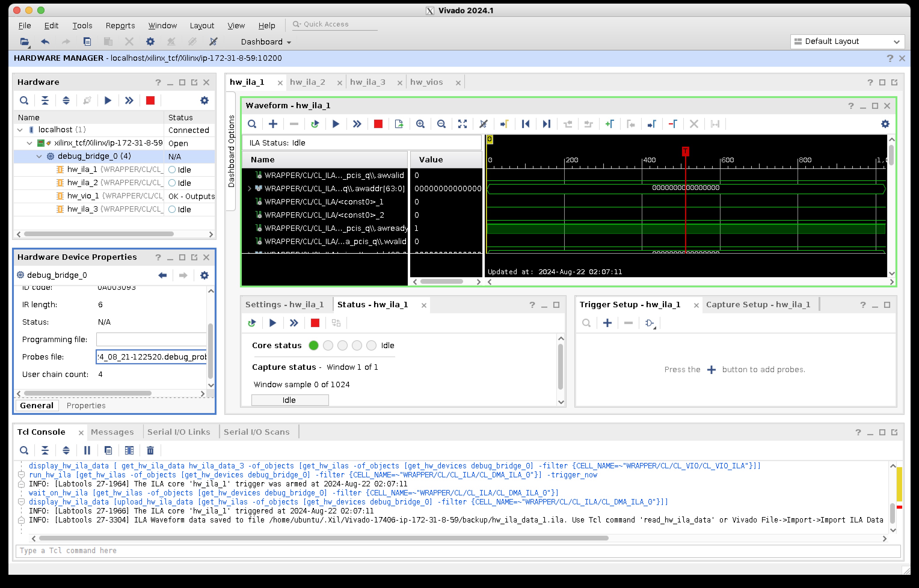Click Tcl Console horizontal scrollbar
This screenshot has width=919, height=588.
click(x=324, y=538)
